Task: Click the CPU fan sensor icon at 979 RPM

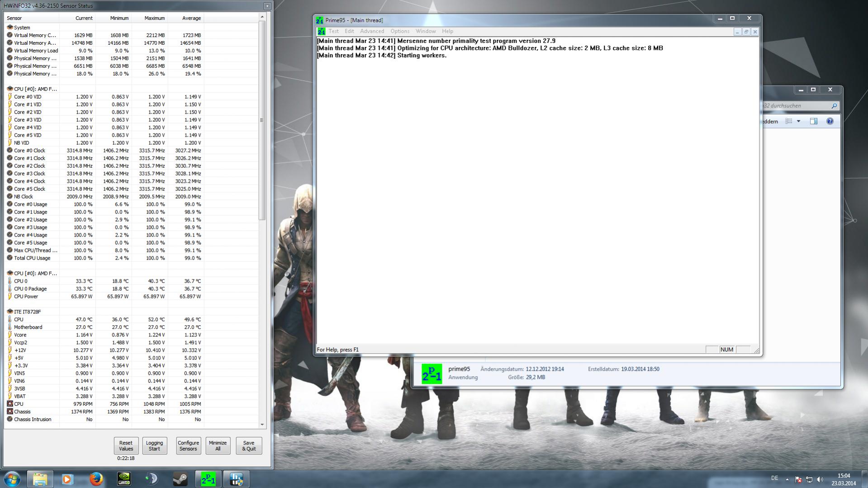Action: [x=10, y=404]
